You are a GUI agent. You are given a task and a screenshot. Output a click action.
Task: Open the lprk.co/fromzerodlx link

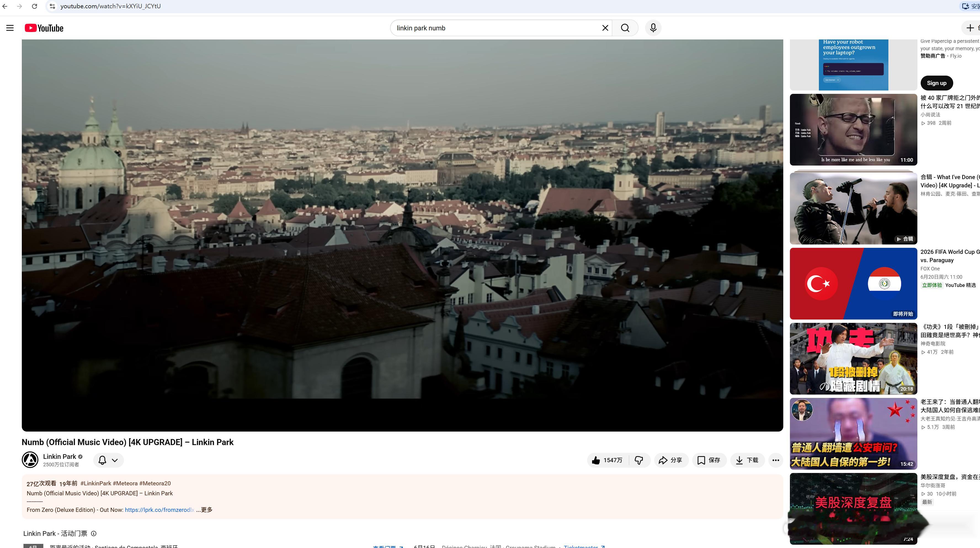[159, 510]
